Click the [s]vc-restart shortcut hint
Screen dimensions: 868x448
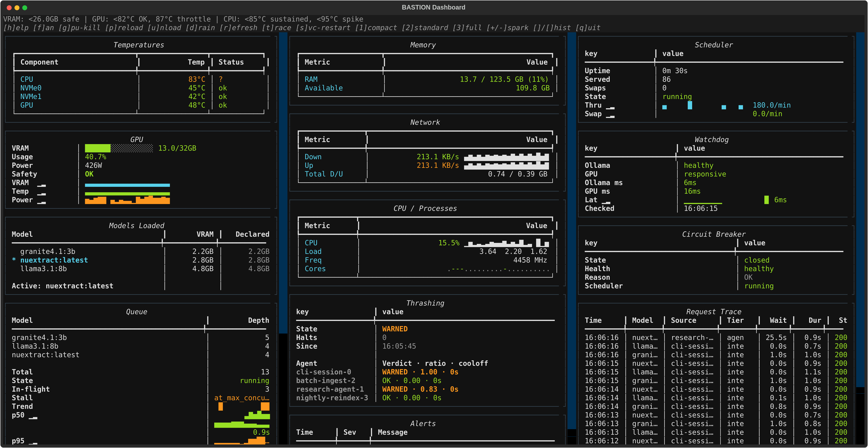(323, 28)
